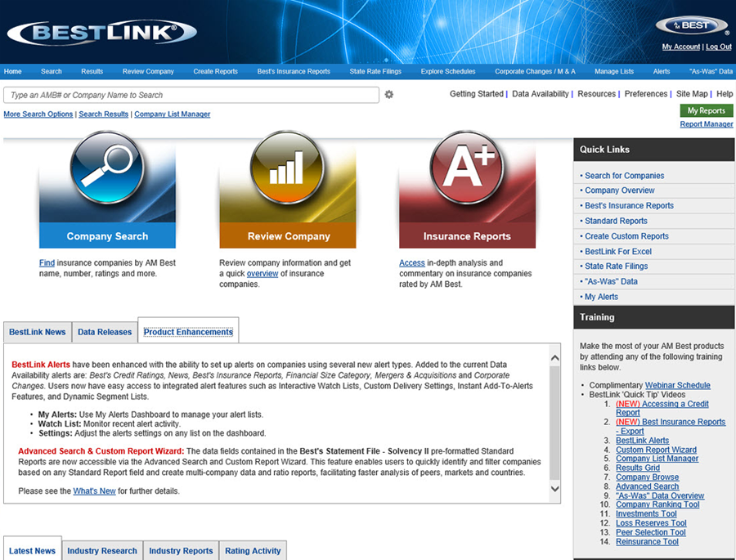Click the news panel scrollbar thumb
The image size is (736, 560).
coord(554,423)
